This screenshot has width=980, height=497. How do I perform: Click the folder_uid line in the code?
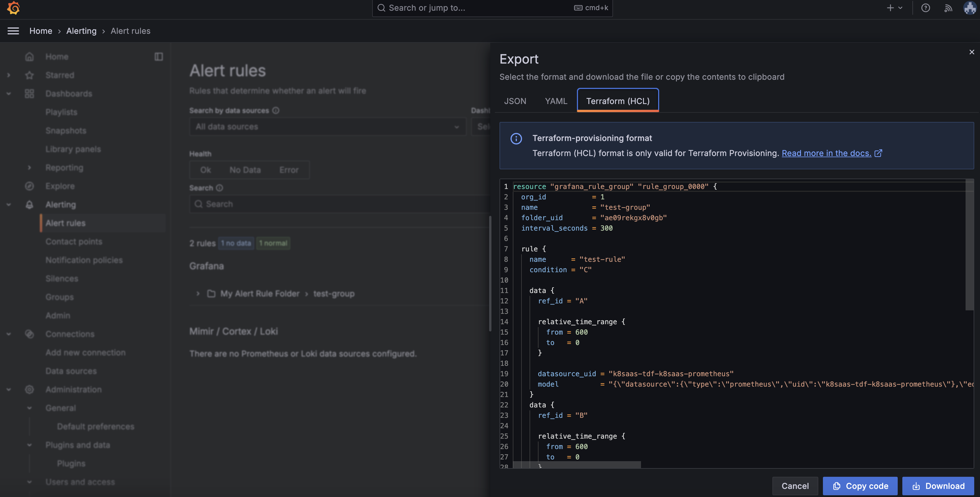point(593,218)
